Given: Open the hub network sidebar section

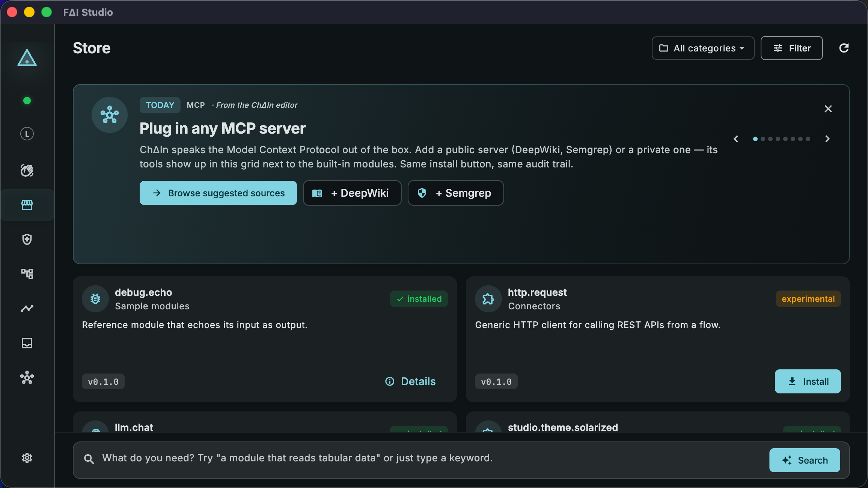Looking at the screenshot, I should point(27,378).
